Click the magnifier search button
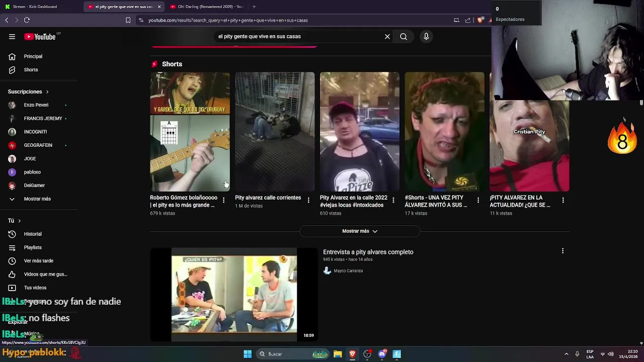The image size is (644, 362). coord(404,36)
